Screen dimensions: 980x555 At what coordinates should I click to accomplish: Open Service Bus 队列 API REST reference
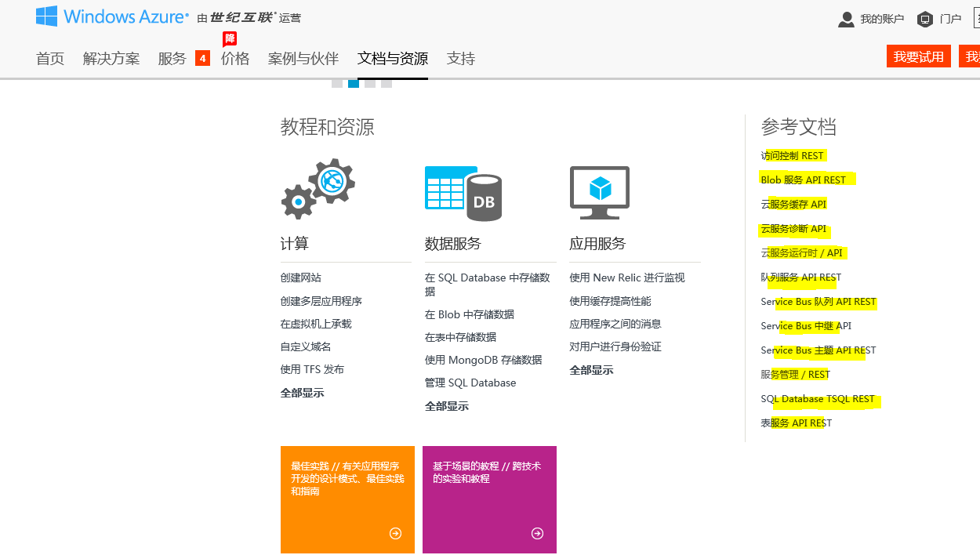(x=818, y=301)
